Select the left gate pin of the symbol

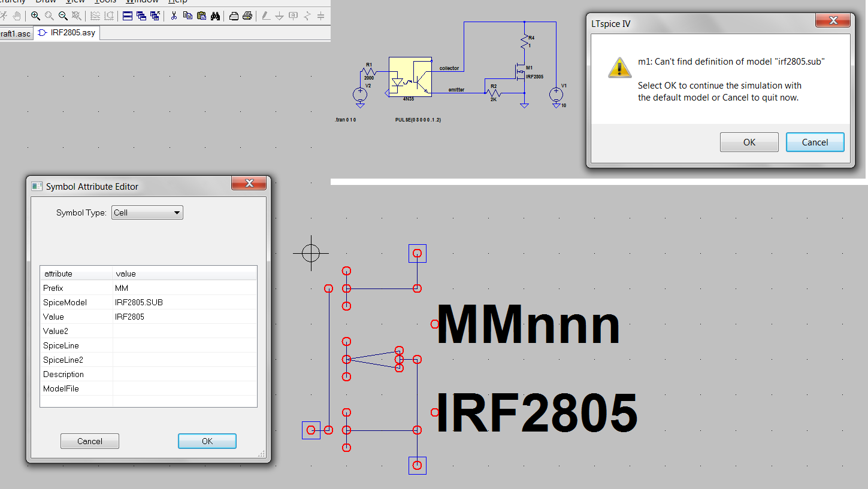[x=311, y=430]
